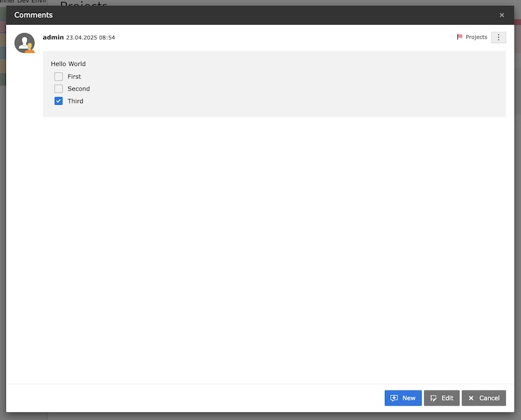The image size is (521, 420).
Task: Click the red flag icon beside Projects
Action: click(460, 37)
